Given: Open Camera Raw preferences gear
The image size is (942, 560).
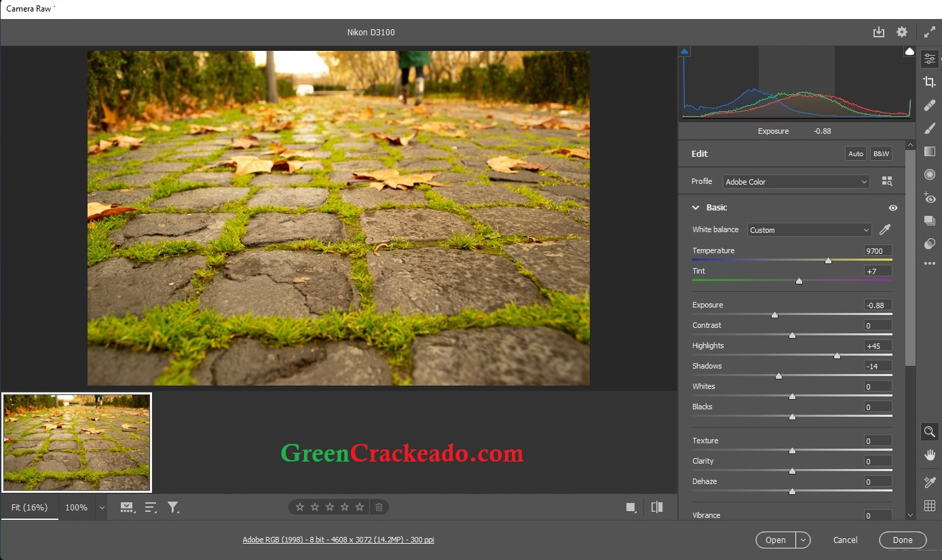Looking at the screenshot, I should [x=902, y=32].
